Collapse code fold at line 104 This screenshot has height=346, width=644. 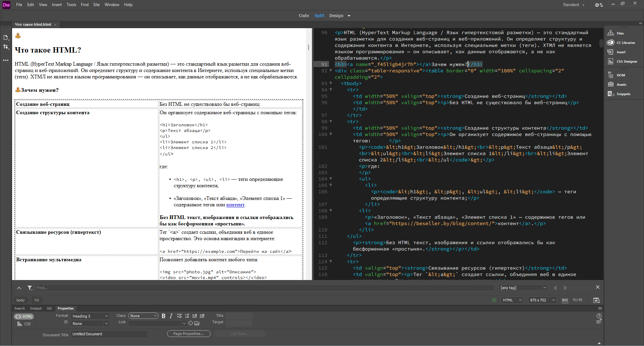[331, 179]
